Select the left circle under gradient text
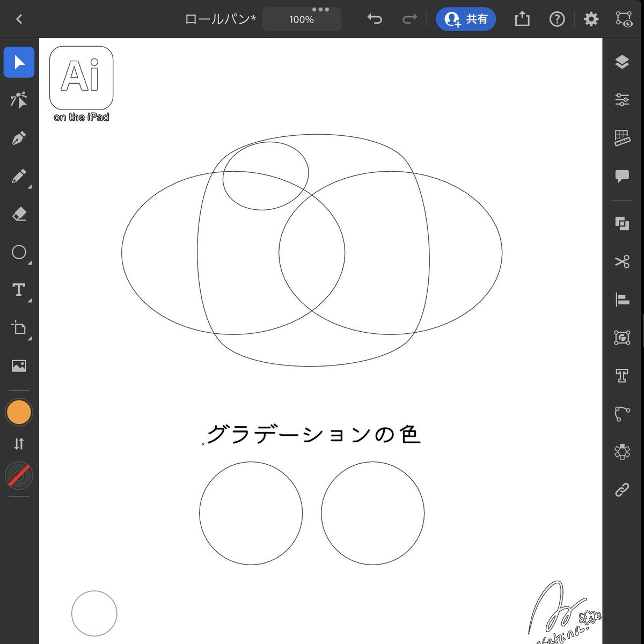Screen dimensions: 644x644 (x=251, y=513)
